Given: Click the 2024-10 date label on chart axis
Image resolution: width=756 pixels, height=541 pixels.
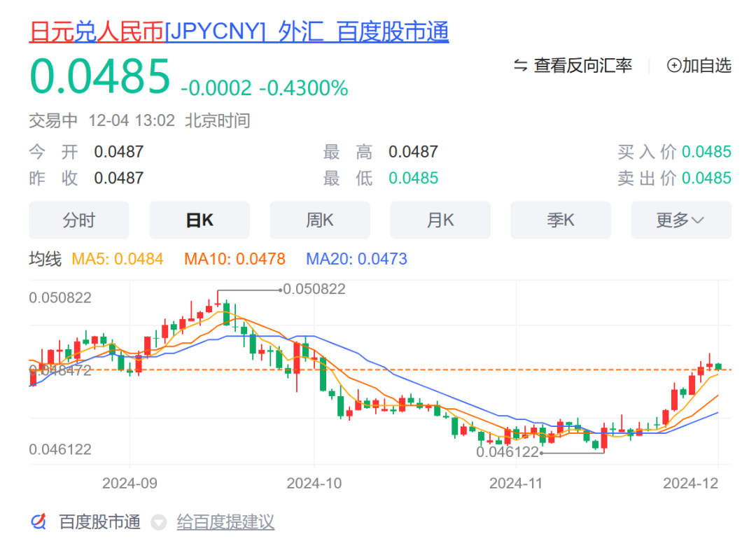Looking at the screenshot, I should [x=314, y=483].
